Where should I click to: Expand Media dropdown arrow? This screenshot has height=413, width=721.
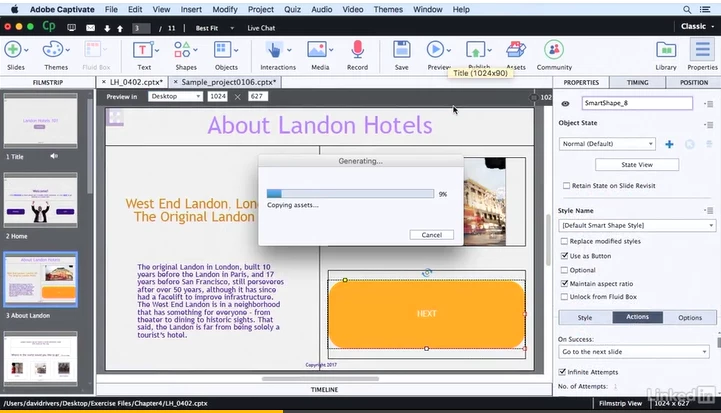pos(331,50)
